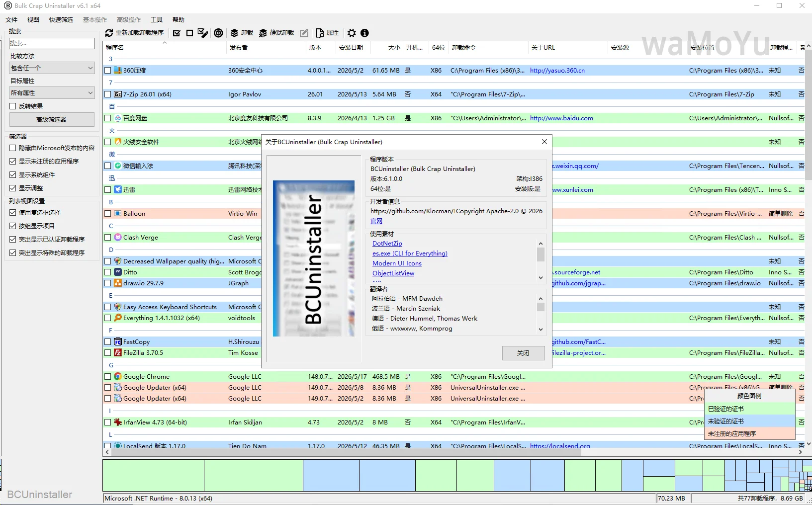Image resolution: width=812 pixels, height=505 pixels.
Task: Open the ObjectListView link
Action: [x=393, y=273]
